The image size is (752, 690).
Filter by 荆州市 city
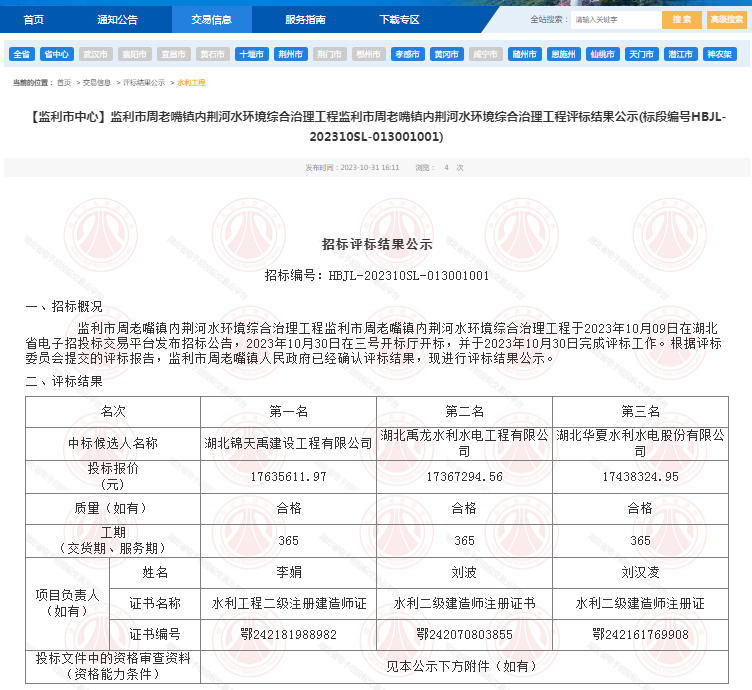coord(291,54)
